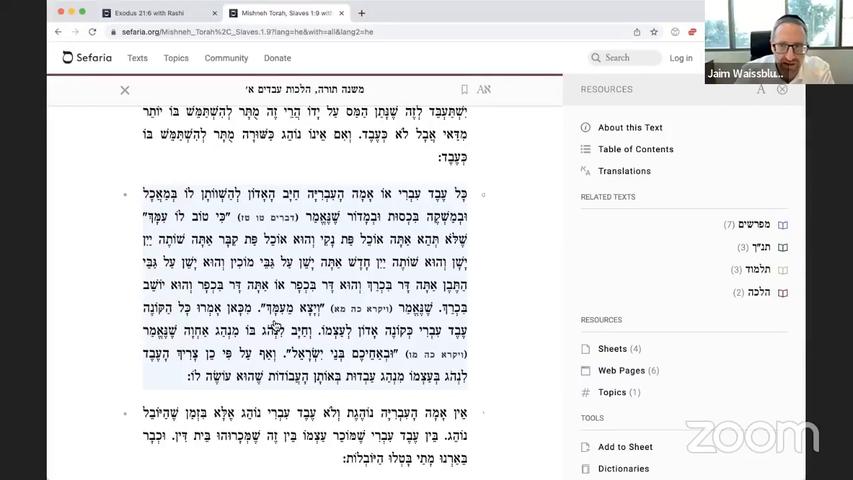Save the text with the bookmark icon

pyautogui.click(x=464, y=90)
